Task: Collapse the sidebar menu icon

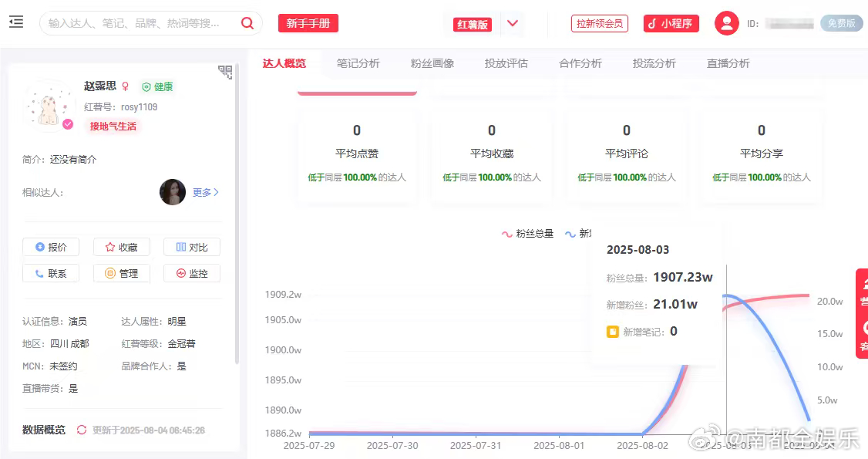Action: [x=16, y=22]
